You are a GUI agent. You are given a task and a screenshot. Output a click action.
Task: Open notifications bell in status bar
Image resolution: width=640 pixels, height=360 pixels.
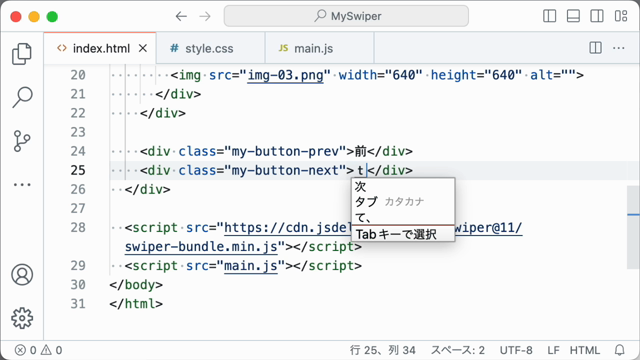point(620,350)
